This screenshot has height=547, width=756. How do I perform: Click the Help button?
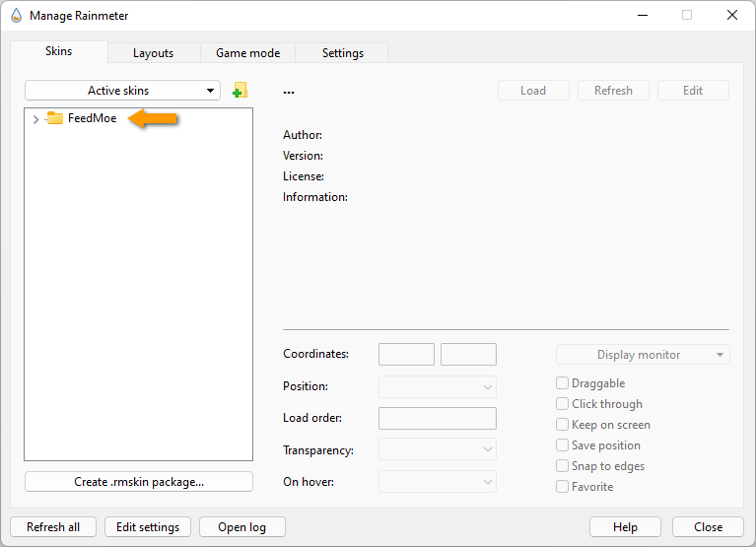625,526
